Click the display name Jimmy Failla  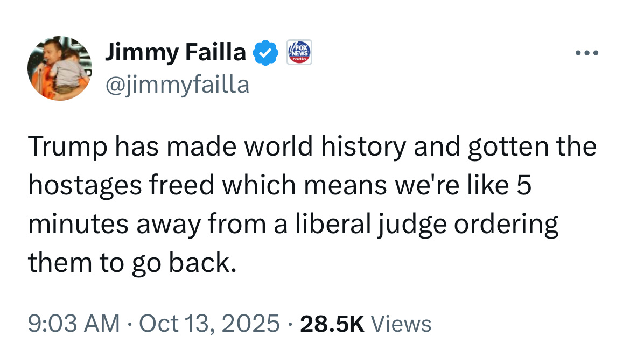pyautogui.click(x=175, y=53)
